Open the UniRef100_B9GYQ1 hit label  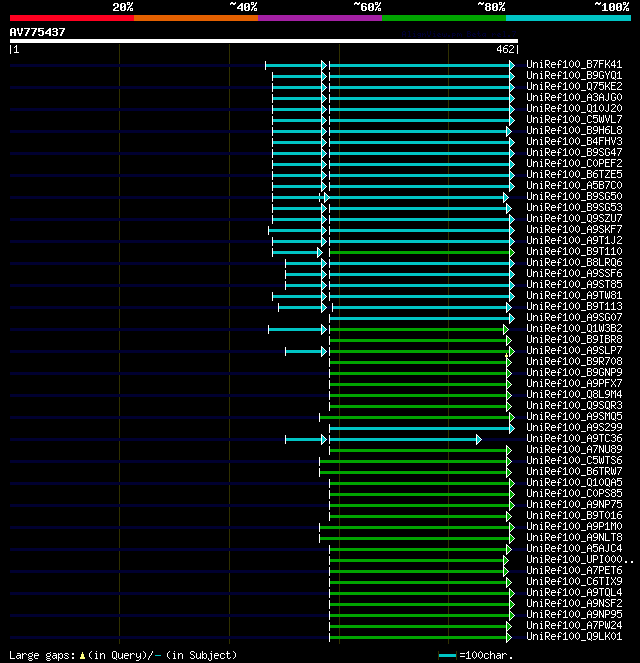click(x=574, y=75)
